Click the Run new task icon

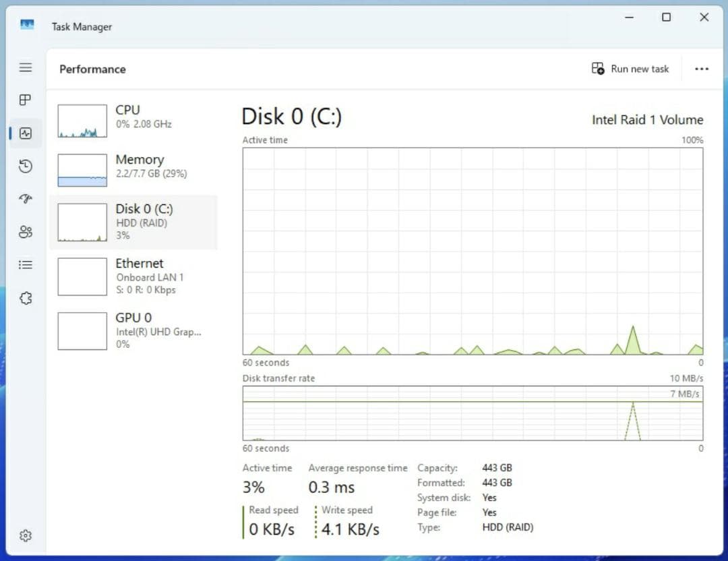(x=597, y=68)
